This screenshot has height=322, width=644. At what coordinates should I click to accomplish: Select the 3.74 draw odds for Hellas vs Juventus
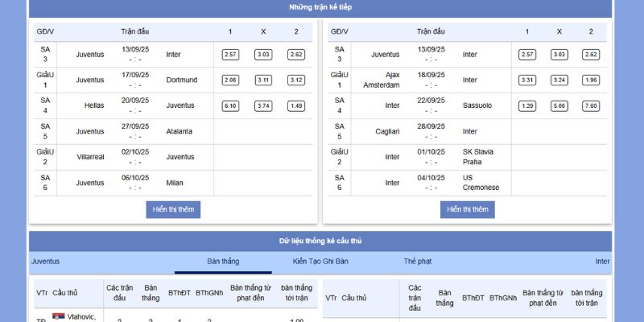263,106
